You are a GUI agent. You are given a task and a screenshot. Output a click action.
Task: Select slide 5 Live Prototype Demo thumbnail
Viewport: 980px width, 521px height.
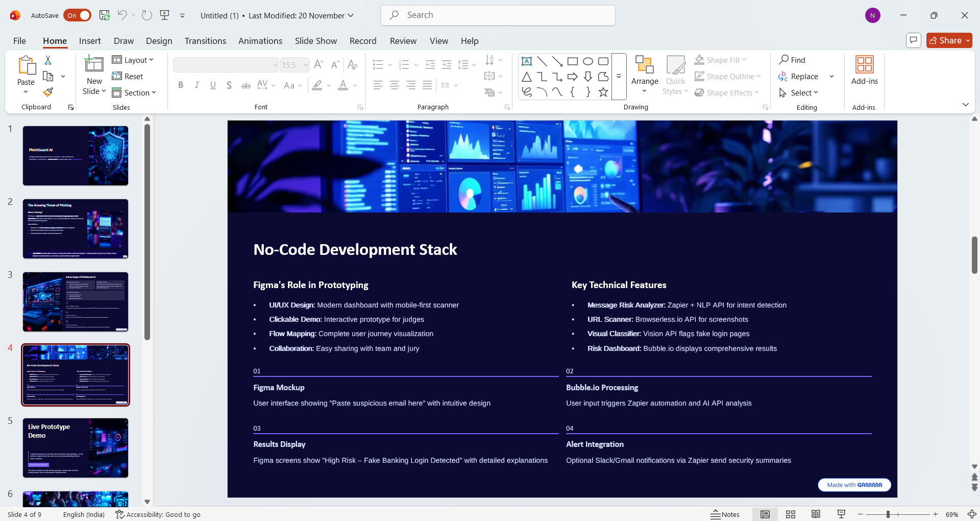pos(76,448)
